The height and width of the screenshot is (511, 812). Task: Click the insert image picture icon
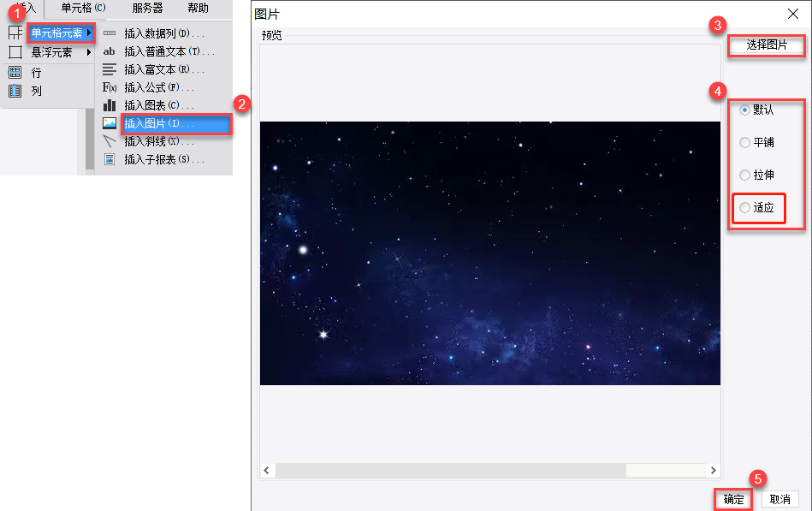tap(110, 123)
